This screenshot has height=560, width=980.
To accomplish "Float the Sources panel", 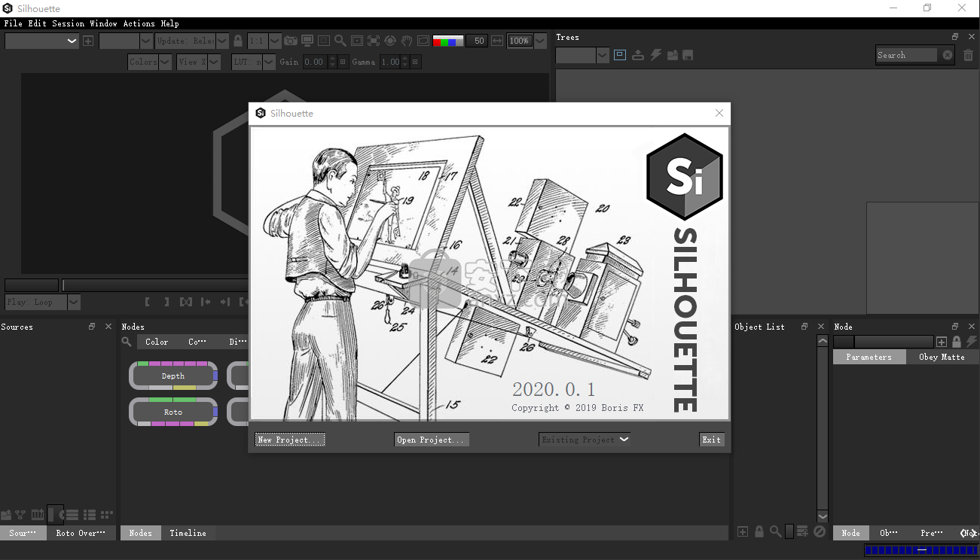I will 92,327.
